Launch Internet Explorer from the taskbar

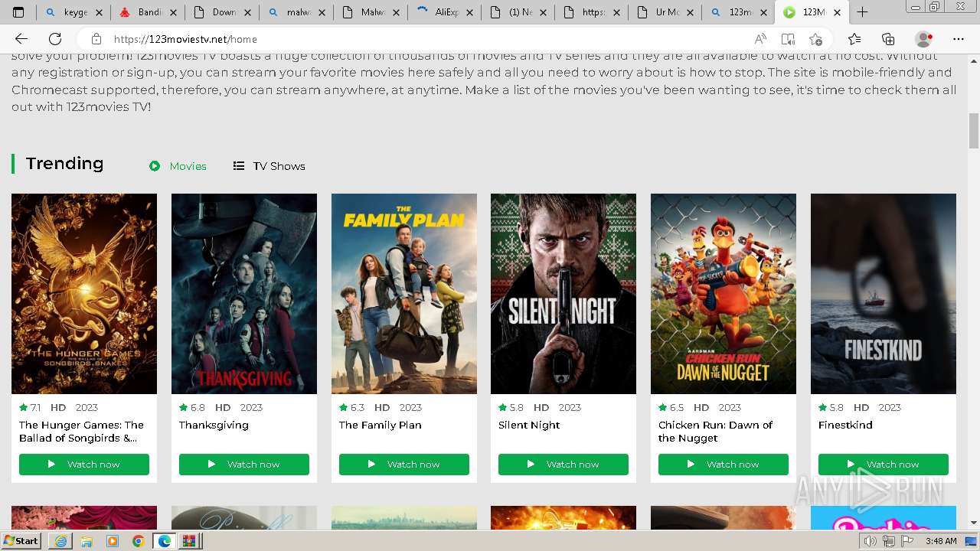click(x=60, y=541)
